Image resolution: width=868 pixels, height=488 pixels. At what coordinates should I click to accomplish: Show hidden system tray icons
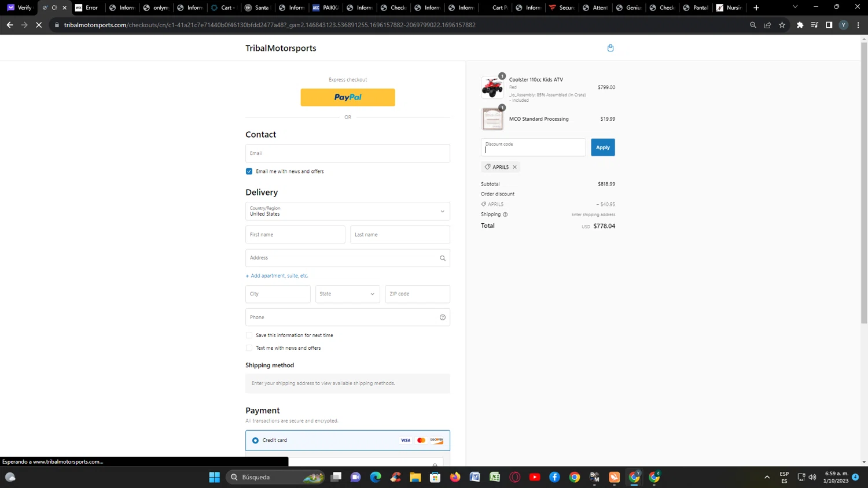pyautogui.click(x=767, y=477)
